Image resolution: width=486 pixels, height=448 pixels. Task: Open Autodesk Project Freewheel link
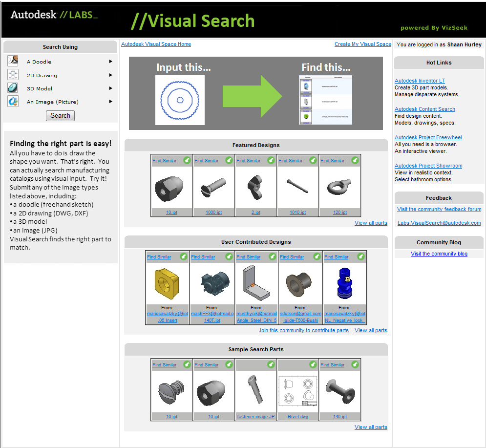click(428, 137)
